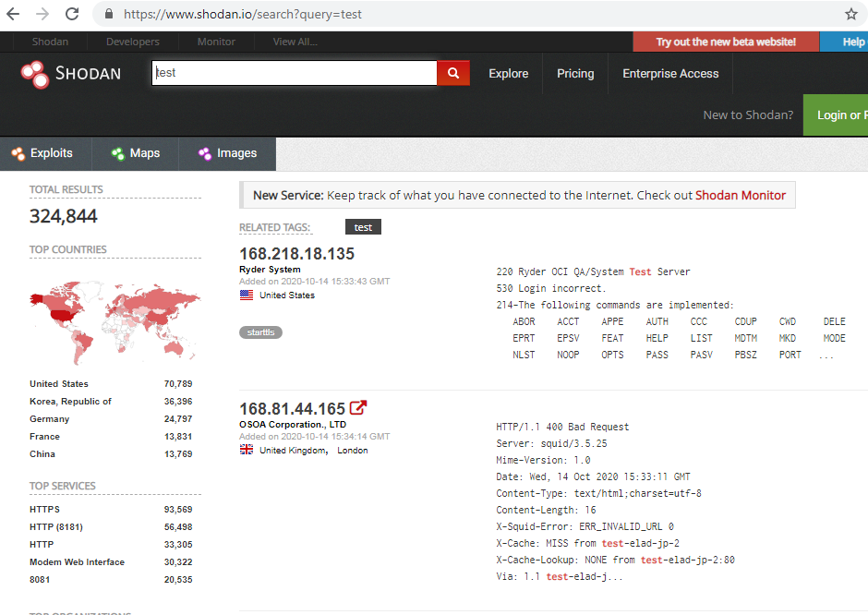Filter results by China

point(42,454)
